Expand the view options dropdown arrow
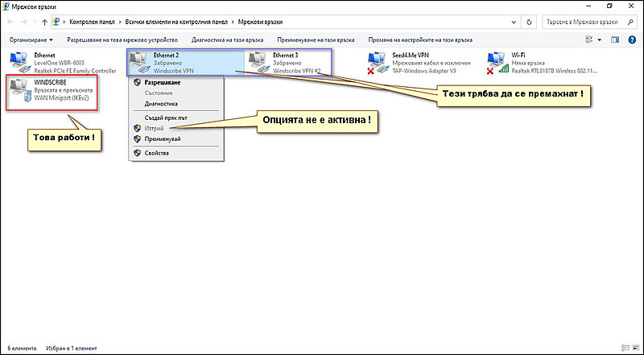This screenshot has width=644, height=355. coord(599,40)
